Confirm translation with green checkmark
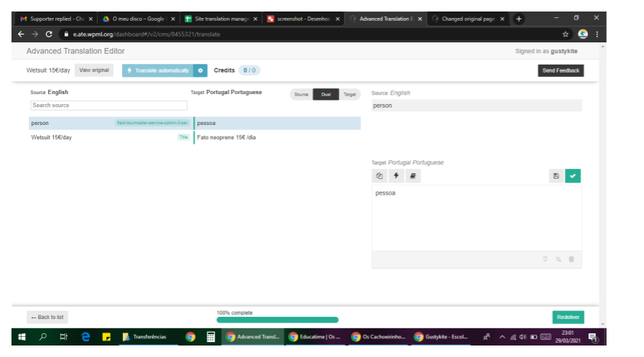 pos(572,176)
